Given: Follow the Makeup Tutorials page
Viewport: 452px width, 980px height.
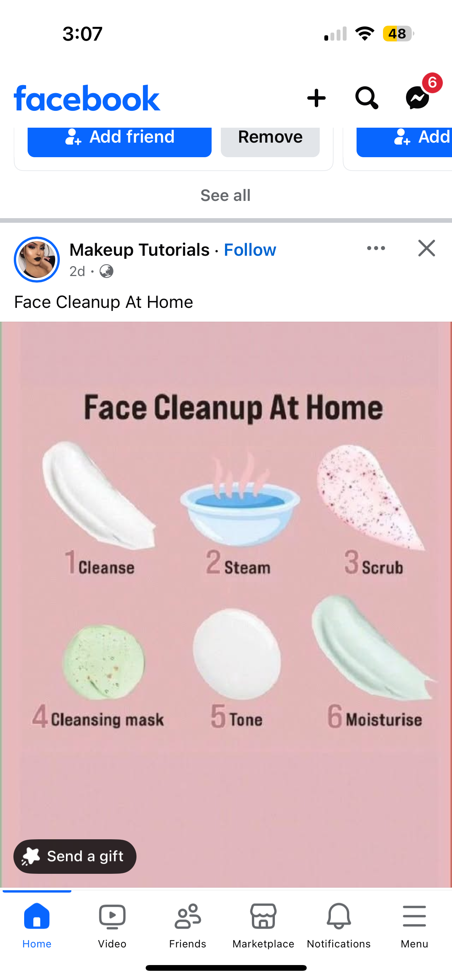Looking at the screenshot, I should point(250,250).
